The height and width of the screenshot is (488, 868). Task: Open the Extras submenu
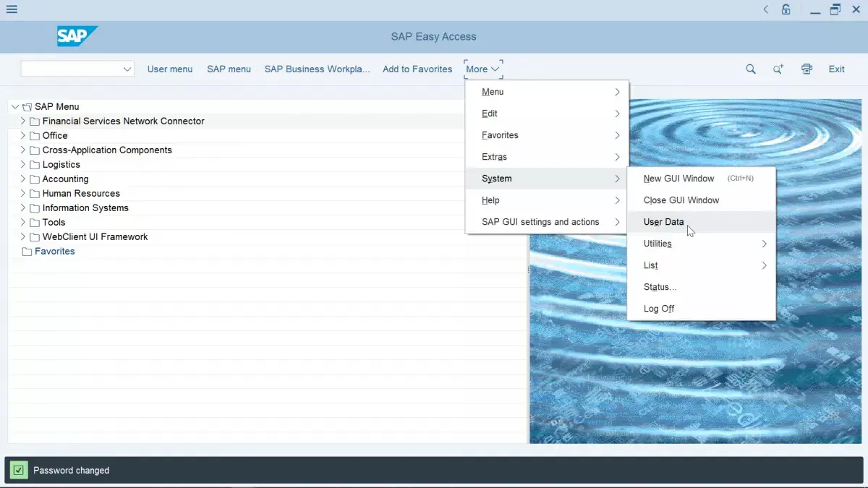[x=547, y=157]
